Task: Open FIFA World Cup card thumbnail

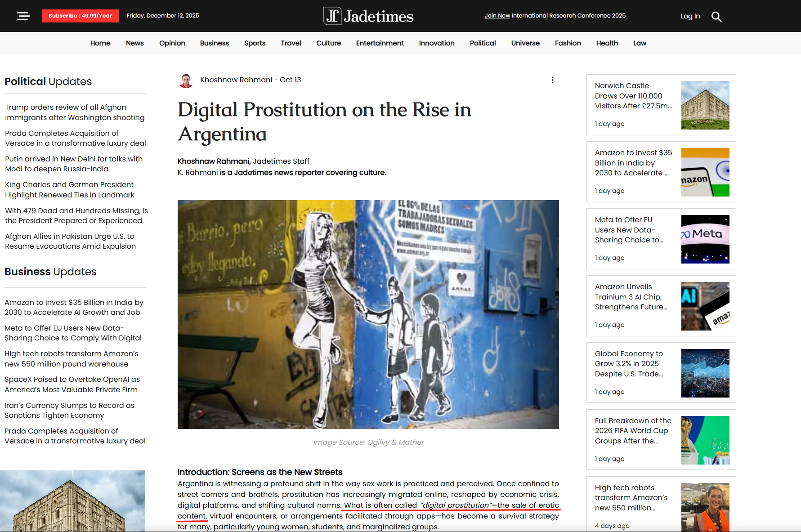Action: point(705,440)
